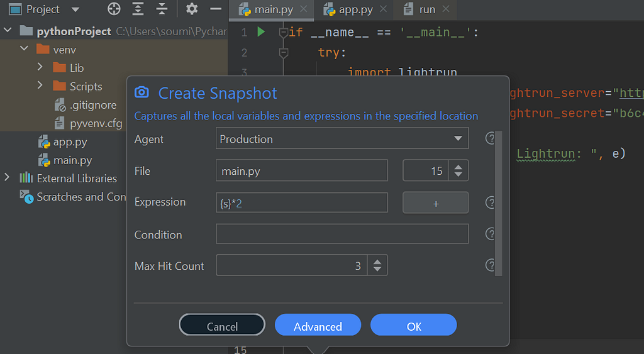Decrease Max Hit Count with down arrow

377,269
